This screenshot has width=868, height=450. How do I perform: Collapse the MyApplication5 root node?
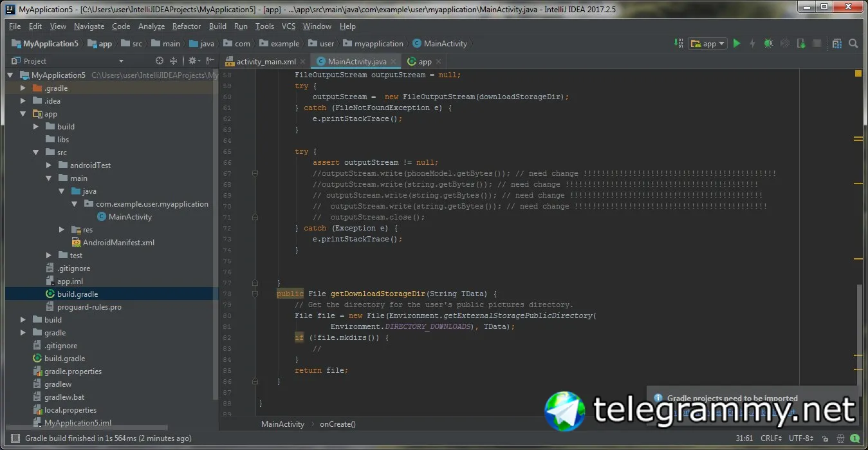[10, 75]
